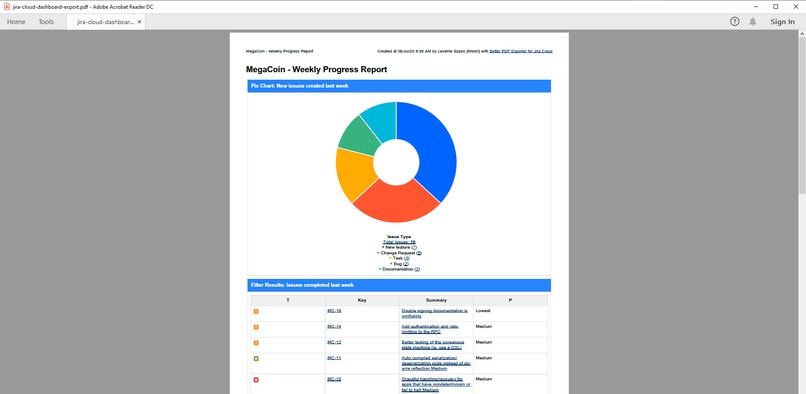The height and width of the screenshot is (394, 806).
Task: Open the Better PDF Exporter for Jira Cloud link
Action: [x=521, y=51]
